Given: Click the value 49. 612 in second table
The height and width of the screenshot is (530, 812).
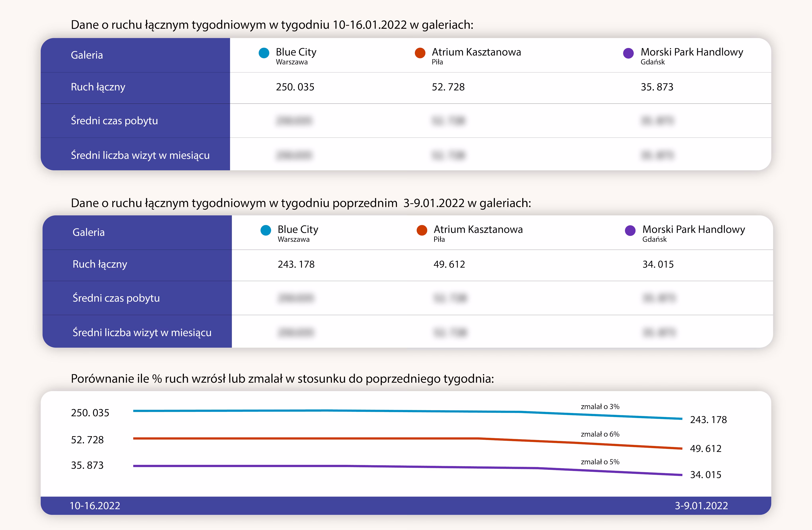Looking at the screenshot, I should 449,264.
